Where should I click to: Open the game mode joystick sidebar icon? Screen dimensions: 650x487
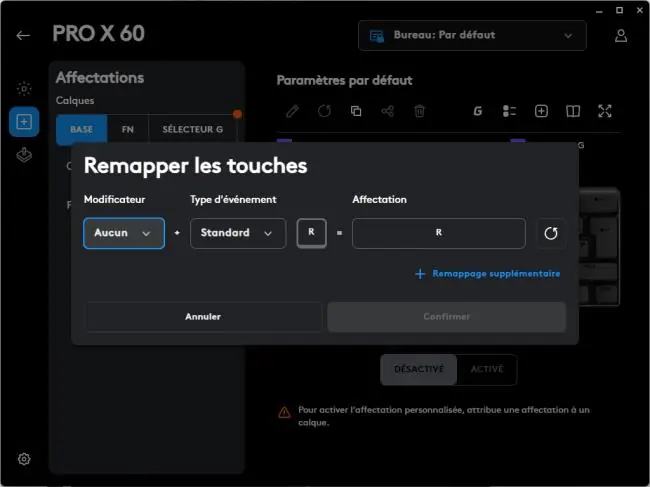pyautogui.click(x=24, y=155)
